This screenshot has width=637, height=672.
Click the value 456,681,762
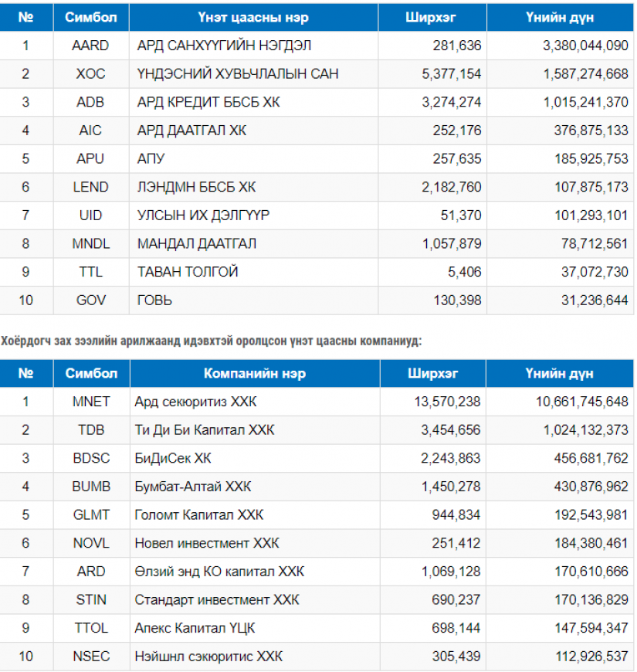tap(591, 458)
